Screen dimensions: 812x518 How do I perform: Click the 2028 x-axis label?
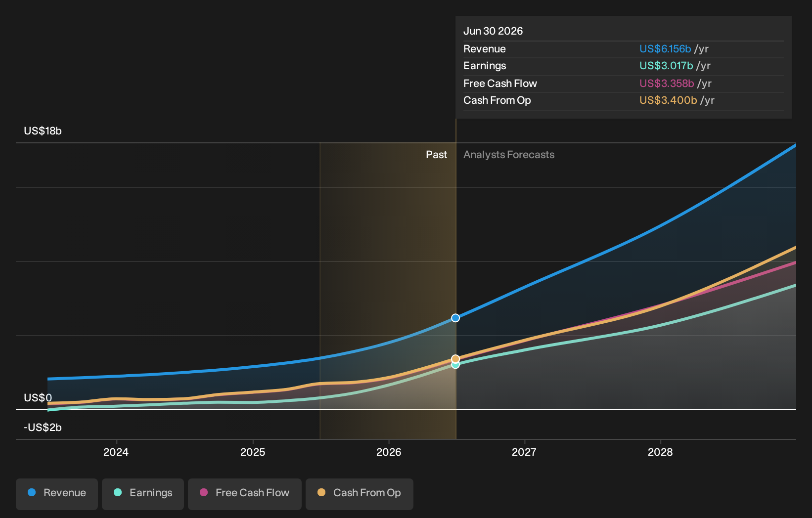(660, 452)
